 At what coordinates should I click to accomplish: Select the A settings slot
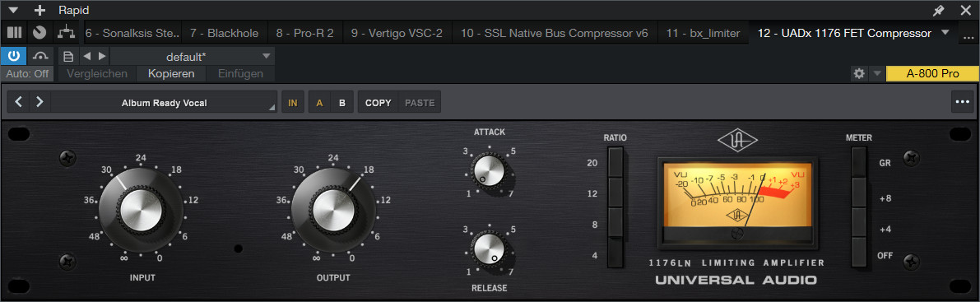(319, 103)
